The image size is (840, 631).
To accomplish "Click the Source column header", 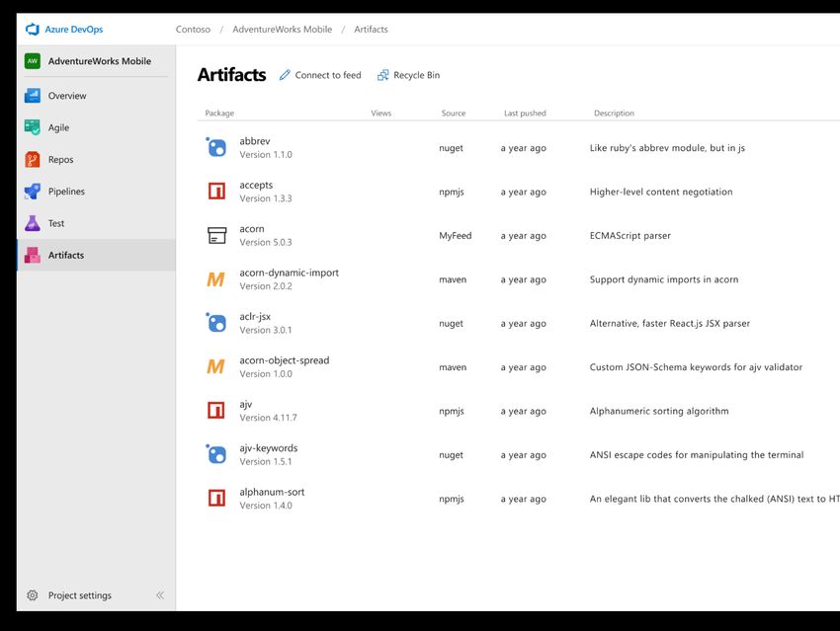I will coord(454,113).
